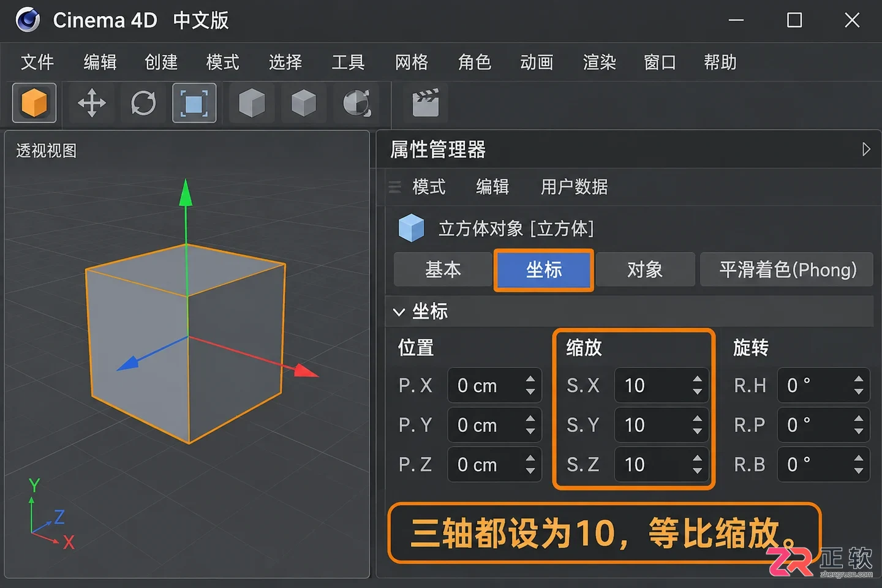The image size is (882, 588).
Task: Click the Cinema 4D logo icon
Action: pyautogui.click(x=28, y=20)
